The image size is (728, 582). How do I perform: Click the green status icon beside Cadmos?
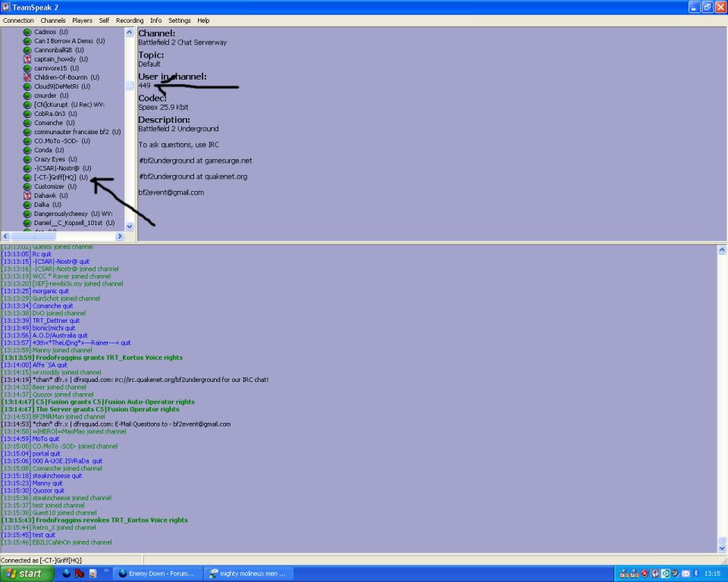coord(27,32)
